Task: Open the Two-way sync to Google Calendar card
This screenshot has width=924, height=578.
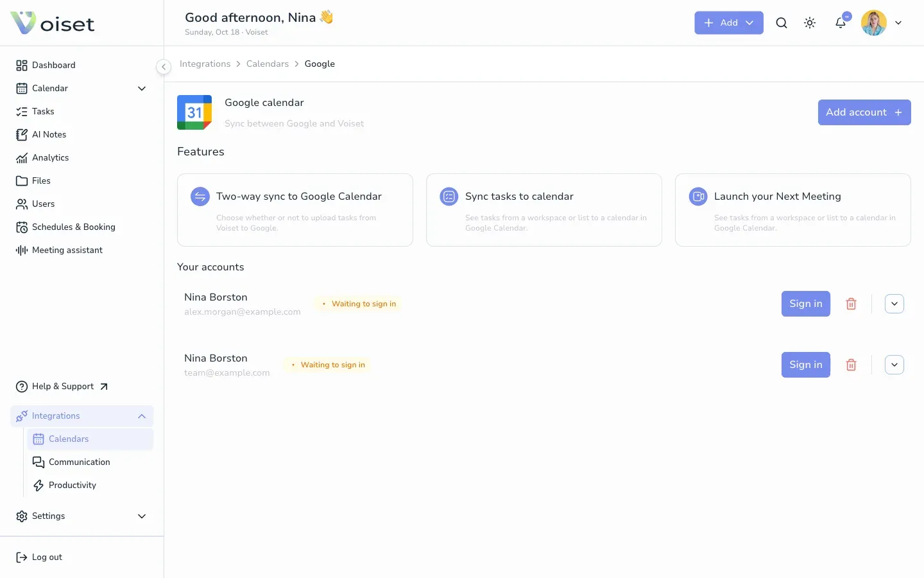Action: (295, 210)
